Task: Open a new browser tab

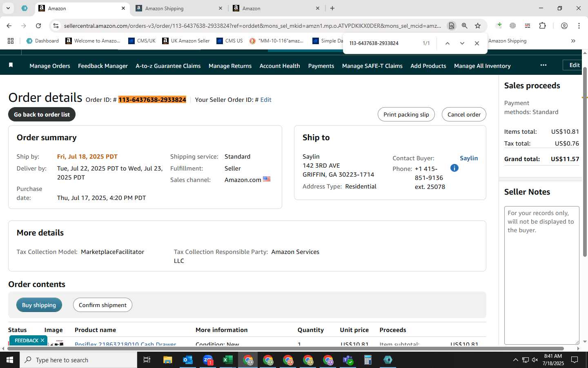Action: click(332, 8)
